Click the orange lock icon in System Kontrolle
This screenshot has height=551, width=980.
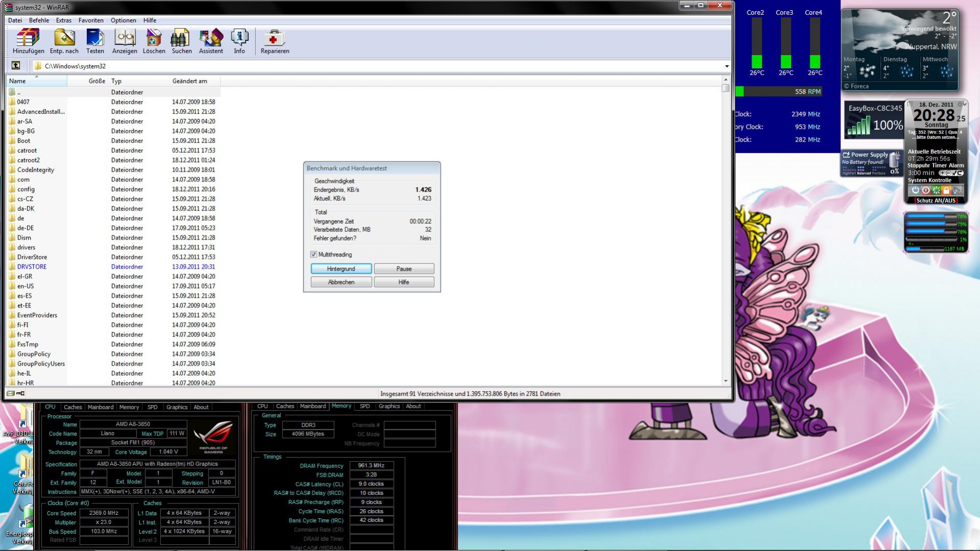[x=946, y=190]
